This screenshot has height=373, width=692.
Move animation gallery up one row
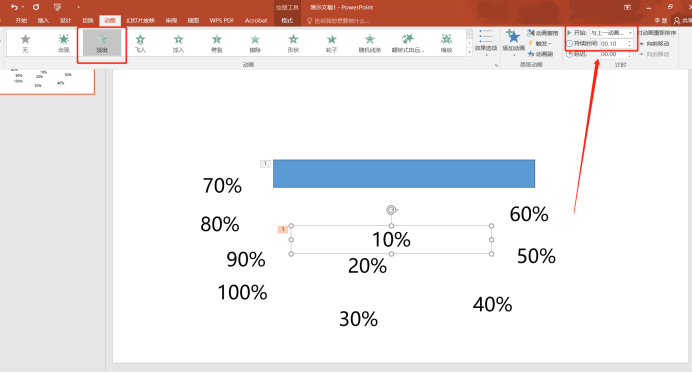tap(469, 34)
